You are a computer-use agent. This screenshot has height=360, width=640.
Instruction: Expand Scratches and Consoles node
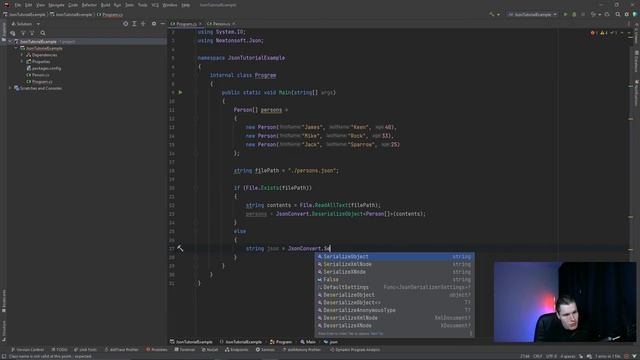click(10, 88)
